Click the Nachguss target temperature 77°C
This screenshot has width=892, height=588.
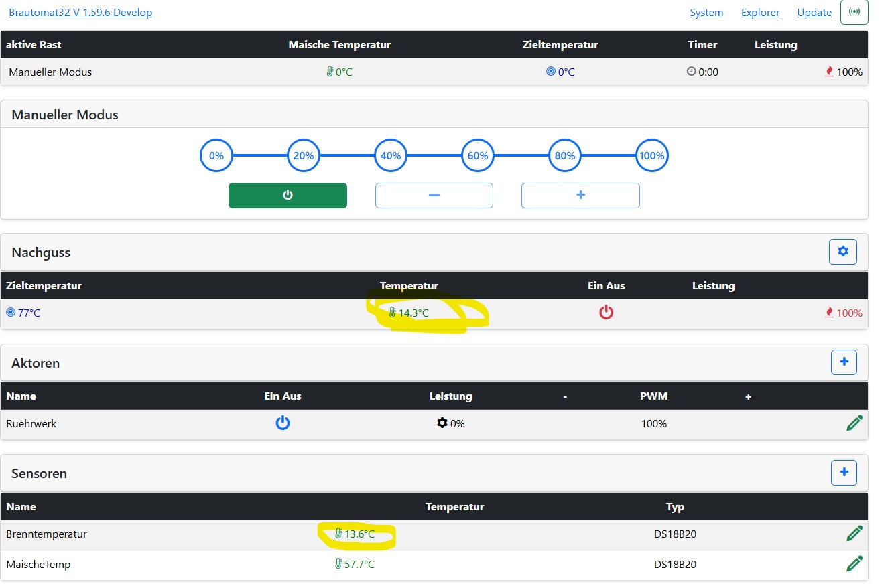pyautogui.click(x=24, y=313)
